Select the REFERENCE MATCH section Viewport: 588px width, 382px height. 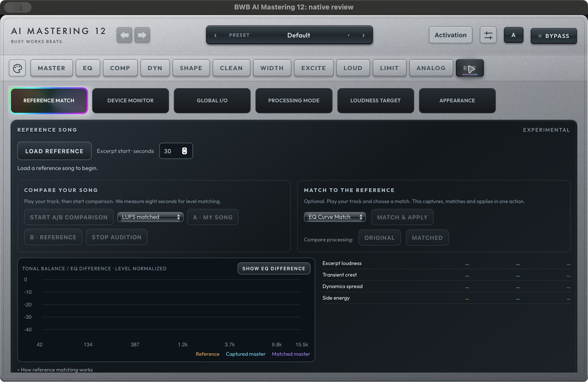(x=49, y=100)
